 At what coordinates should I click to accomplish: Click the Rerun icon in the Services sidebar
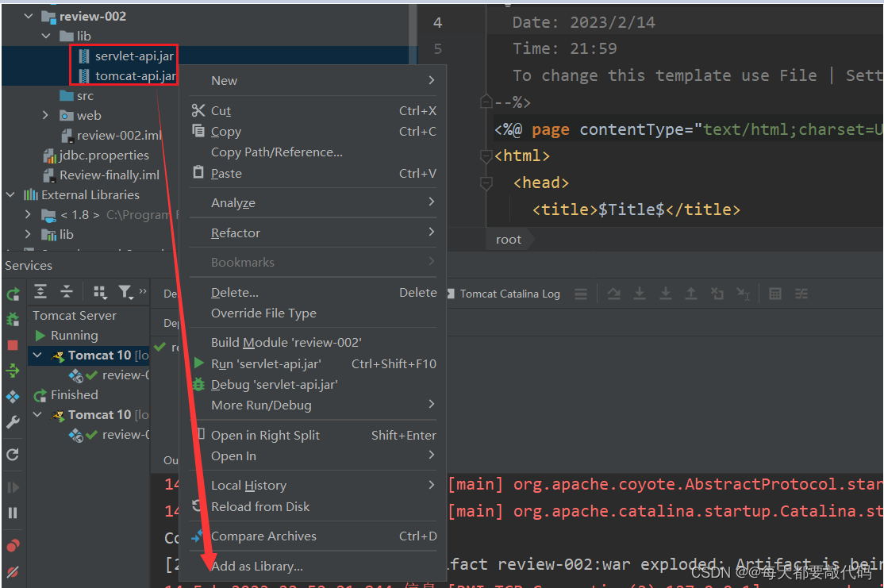tap(13, 294)
